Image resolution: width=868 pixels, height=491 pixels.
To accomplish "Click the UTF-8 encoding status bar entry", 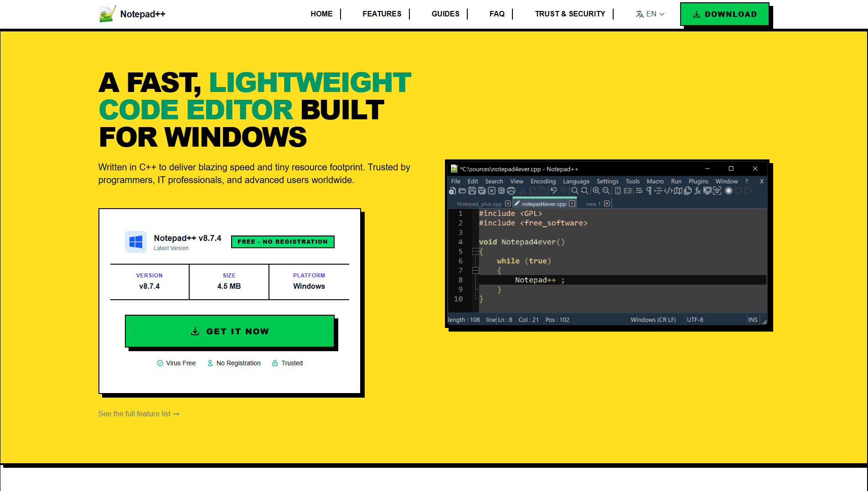I will point(695,320).
